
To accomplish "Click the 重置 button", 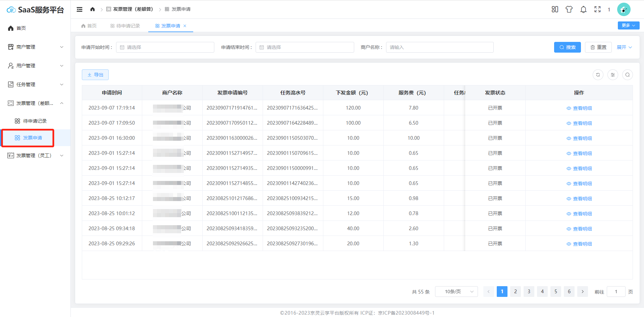I will click(x=598, y=47).
